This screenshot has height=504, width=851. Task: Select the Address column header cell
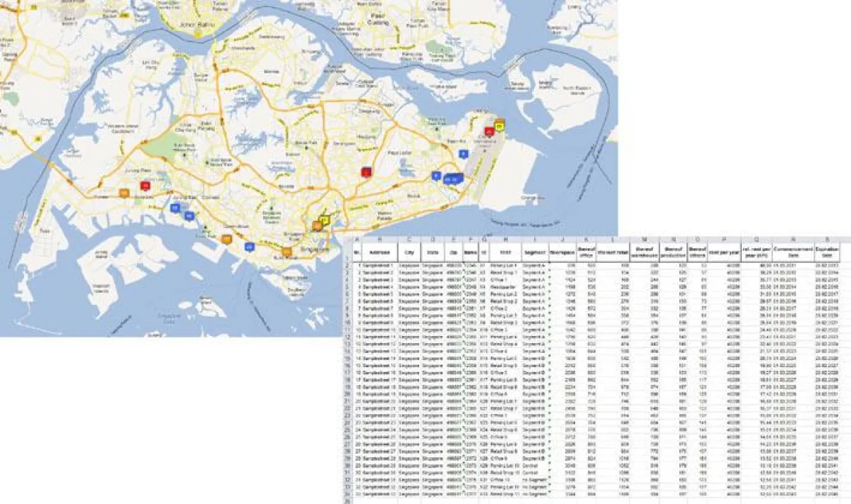pos(380,252)
